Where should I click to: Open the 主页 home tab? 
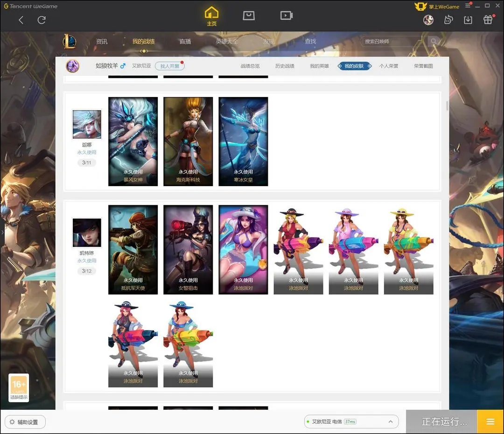point(211,16)
